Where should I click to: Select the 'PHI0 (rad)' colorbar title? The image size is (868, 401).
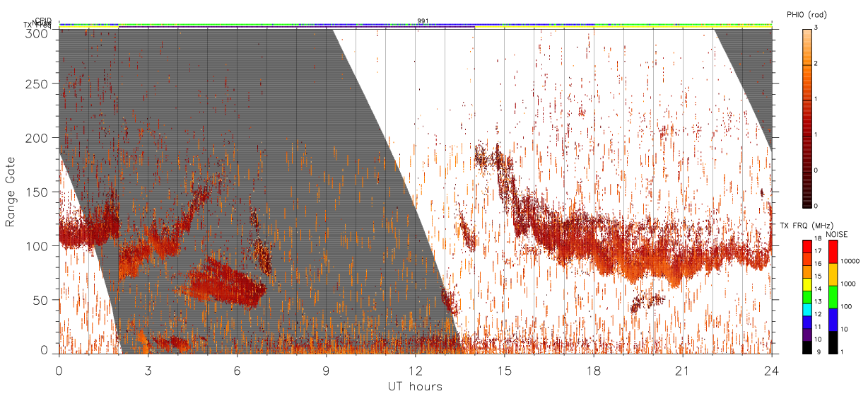807,15
